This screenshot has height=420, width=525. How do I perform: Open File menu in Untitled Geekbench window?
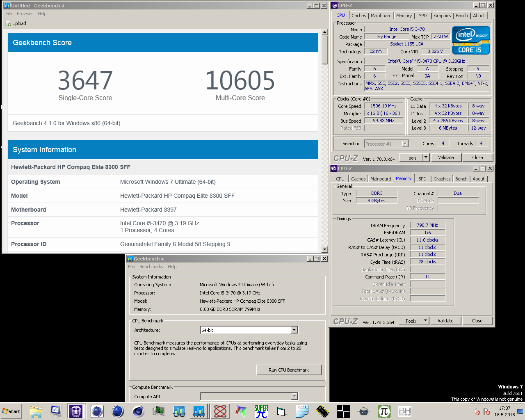(x=9, y=14)
